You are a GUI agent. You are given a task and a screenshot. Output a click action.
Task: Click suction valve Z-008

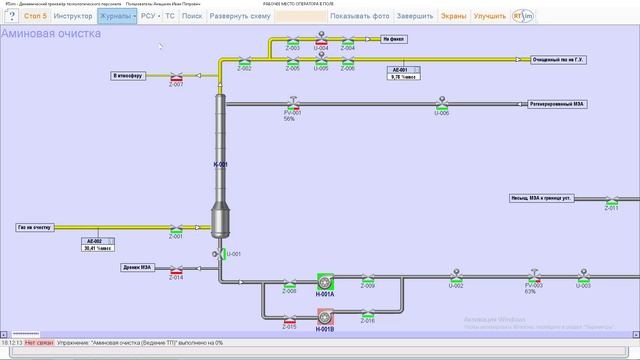[x=289, y=283]
